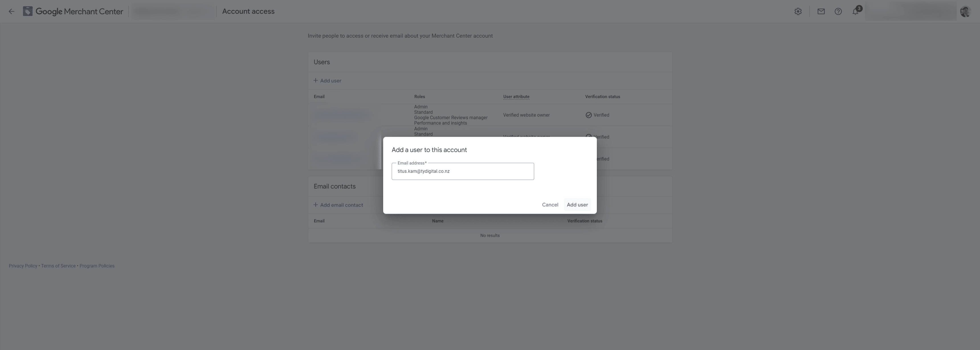Image resolution: width=980 pixels, height=350 pixels.
Task: Click the Verified checkmark on first user
Action: click(589, 115)
